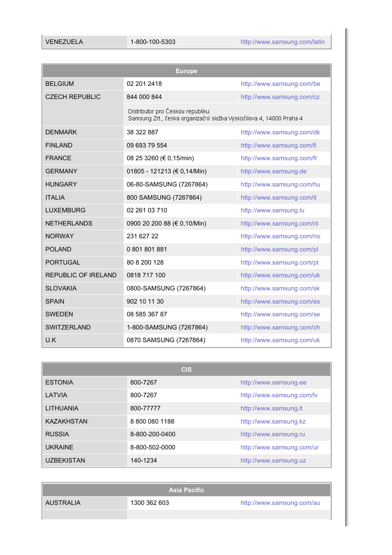Screen dimensions: 392x555
Task: Select Portugal phone number 80 8 200 128
Action: coord(145,263)
